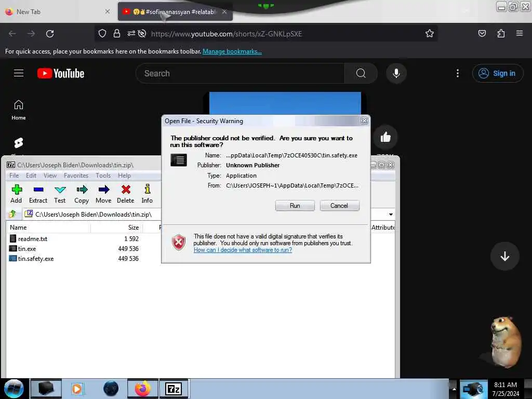
Task: Open the Windows Start button
Action: [x=14, y=389]
